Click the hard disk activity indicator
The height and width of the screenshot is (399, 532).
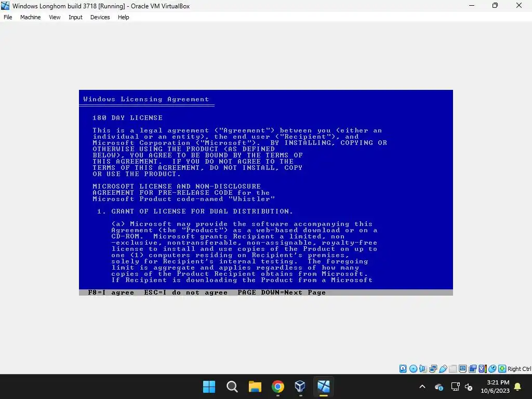tap(403, 369)
